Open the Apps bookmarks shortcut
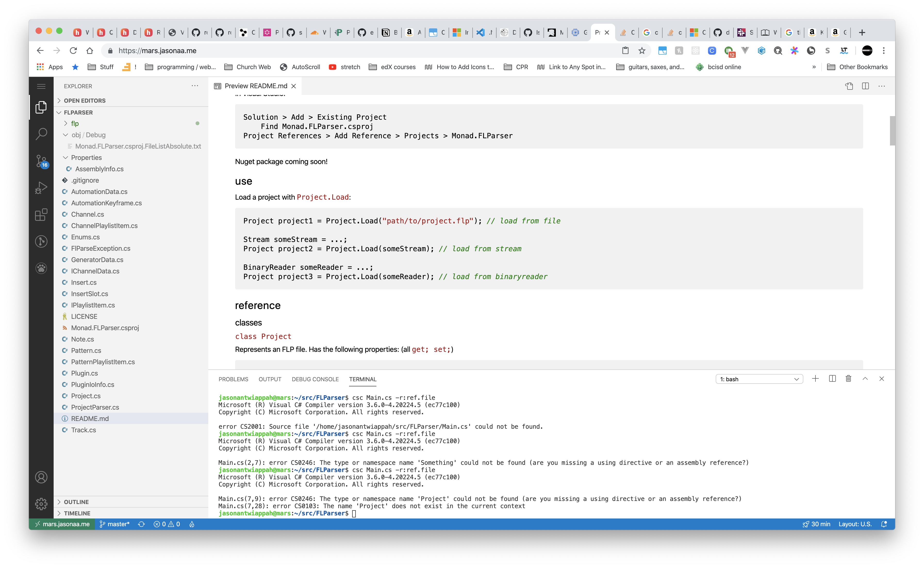924x568 pixels. pos(49,67)
